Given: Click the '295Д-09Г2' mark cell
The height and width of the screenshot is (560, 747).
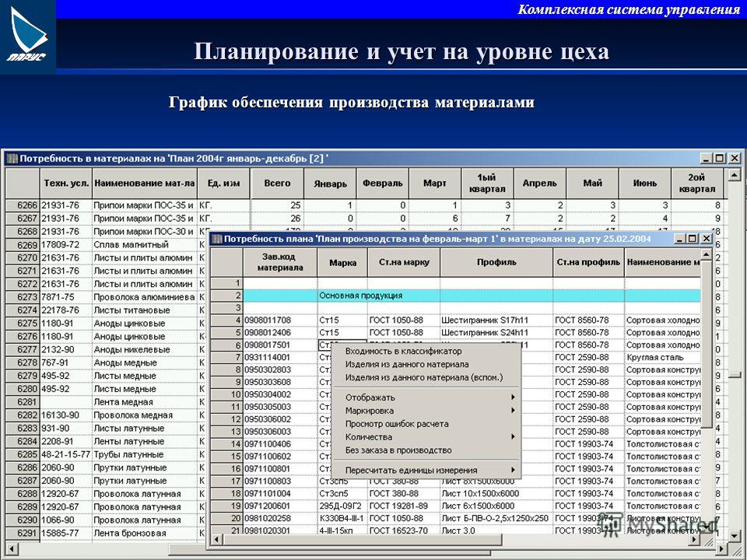Looking at the screenshot, I should 342,506.
